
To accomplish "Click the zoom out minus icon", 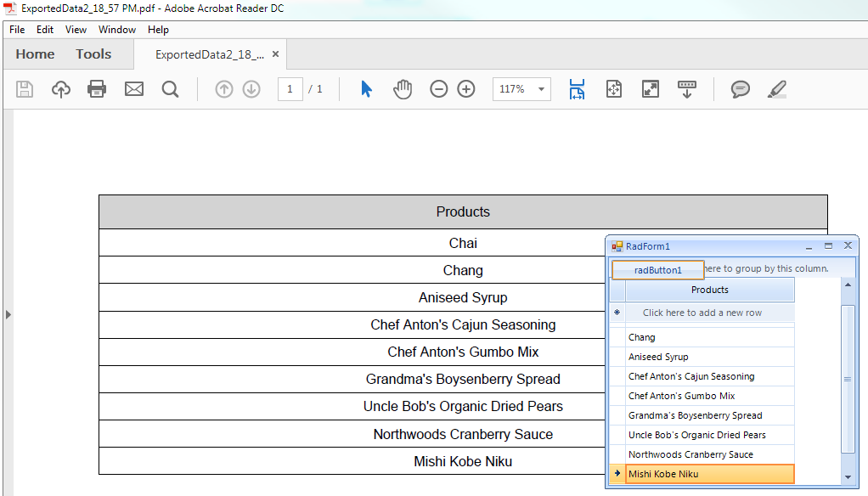I will [x=438, y=89].
